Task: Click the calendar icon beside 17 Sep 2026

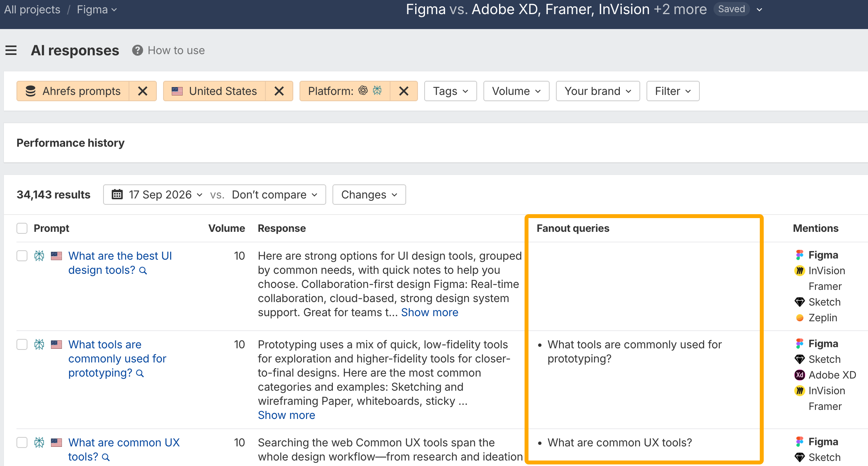Action: point(117,195)
